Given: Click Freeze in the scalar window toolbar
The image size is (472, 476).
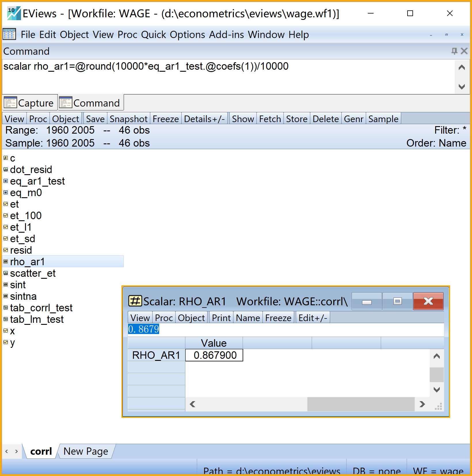Looking at the screenshot, I should point(278,318).
